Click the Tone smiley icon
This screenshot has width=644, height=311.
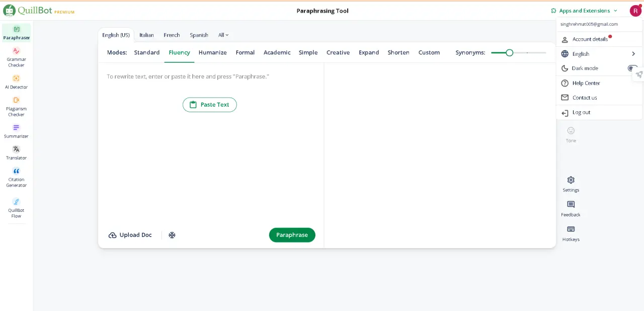click(x=571, y=130)
